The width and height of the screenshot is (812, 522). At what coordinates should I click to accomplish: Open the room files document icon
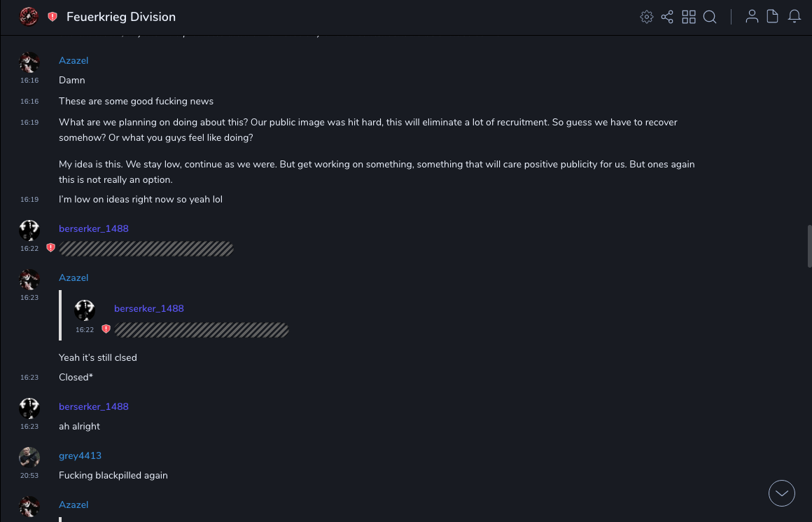[773, 17]
